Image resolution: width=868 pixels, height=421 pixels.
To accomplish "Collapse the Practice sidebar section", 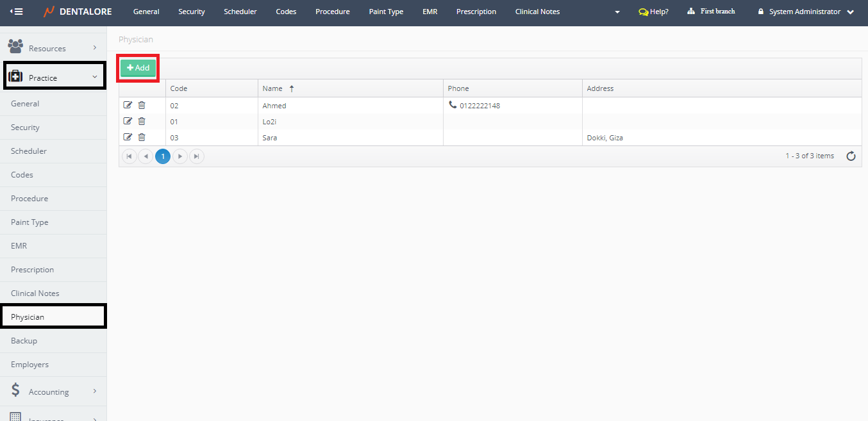I will pos(54,77).
